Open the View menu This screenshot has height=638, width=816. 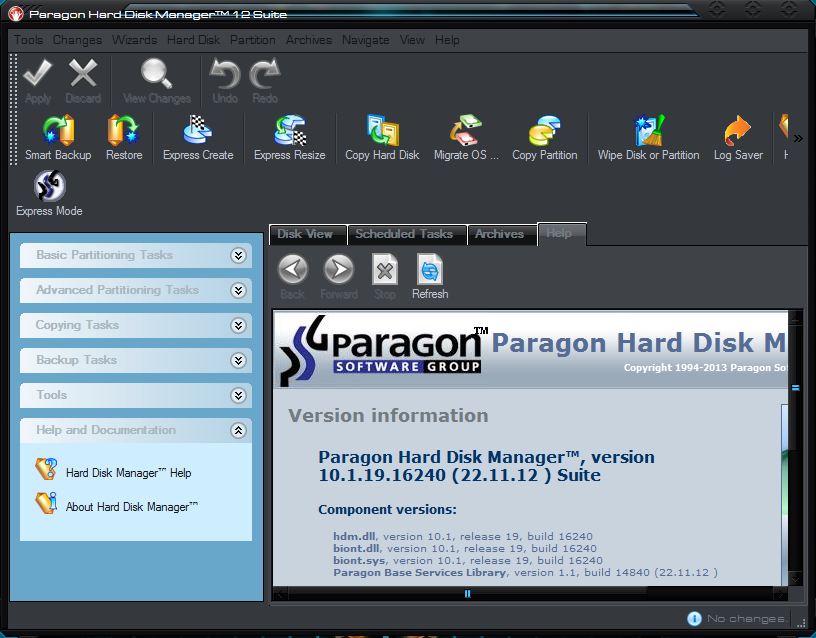click(x=412, y=40)
